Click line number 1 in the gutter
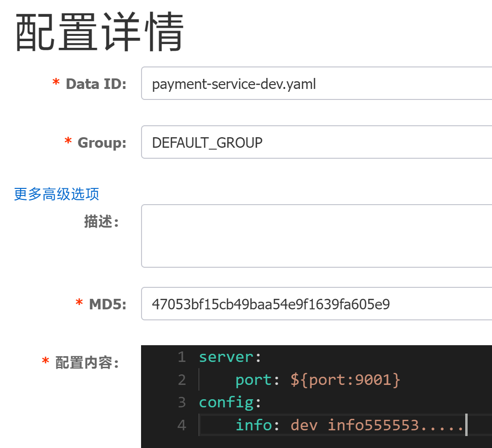Image resolution: width=492 pixels, height=448 pixels. click(182, 357)
